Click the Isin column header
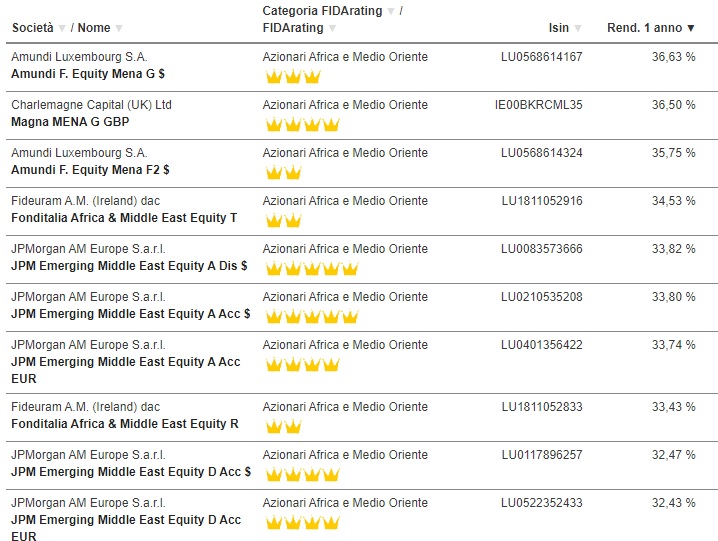The width and height of the screenshot is (718, 541). click(x=559, y=28)
